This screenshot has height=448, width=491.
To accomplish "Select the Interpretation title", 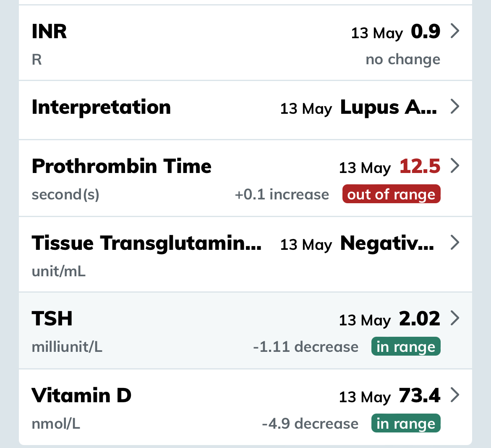I will pos(101,107).
